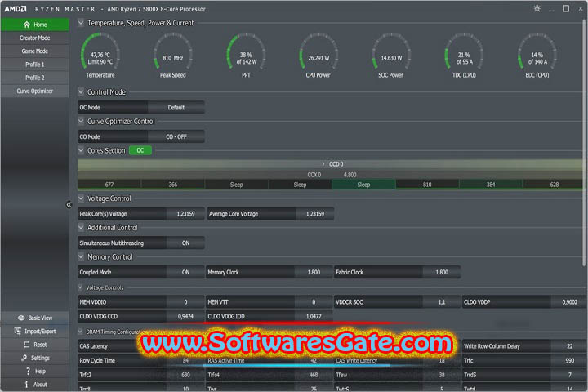Select the core showing 677
Image resolution: width=588 pixels, height=392 pixels.
(109, 185)
